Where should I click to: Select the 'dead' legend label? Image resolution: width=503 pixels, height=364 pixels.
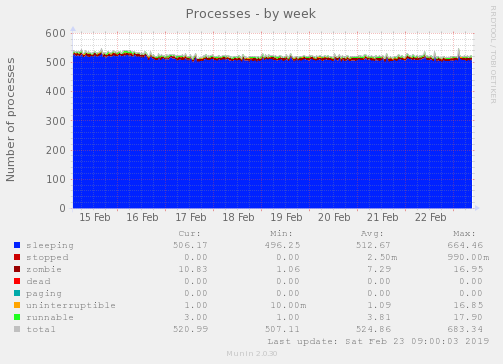click(x=38, y=281)
